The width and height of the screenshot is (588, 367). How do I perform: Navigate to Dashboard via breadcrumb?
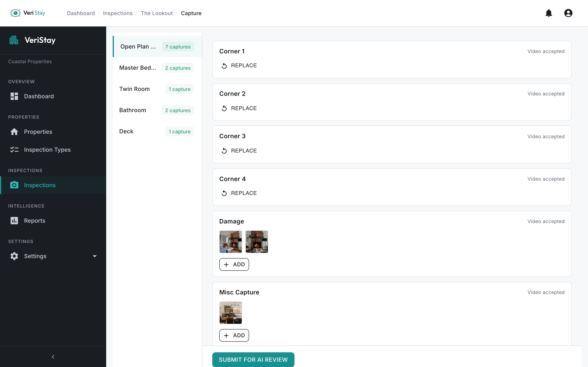(x=81, y=13)
